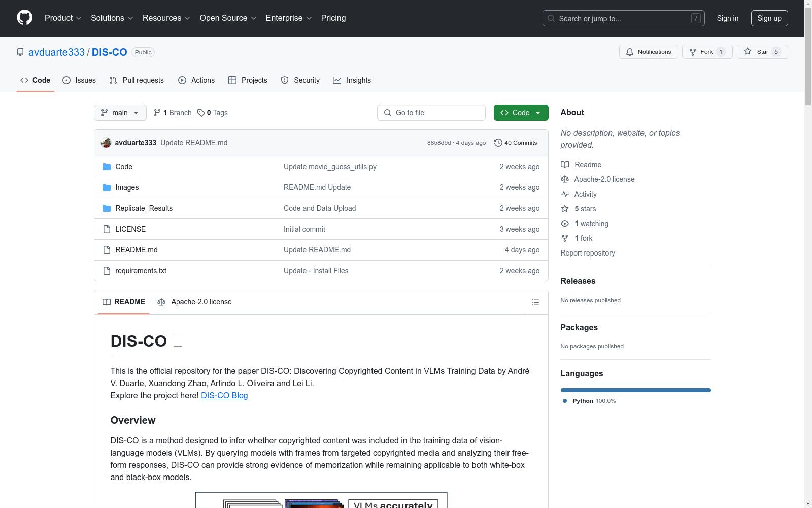812x508 pixels.
Task: Click the book icon beside Readme
Action: coord(565,165)
